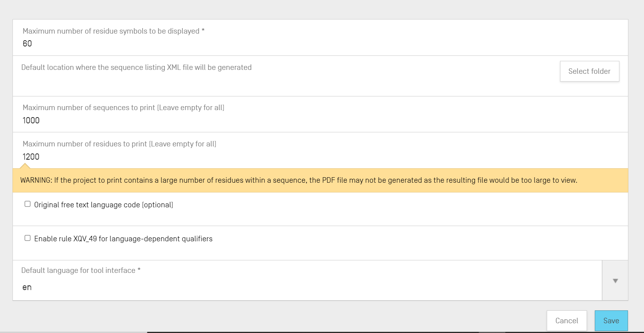Click the warning banner's pointer triangle

click(x=25, y=166)
